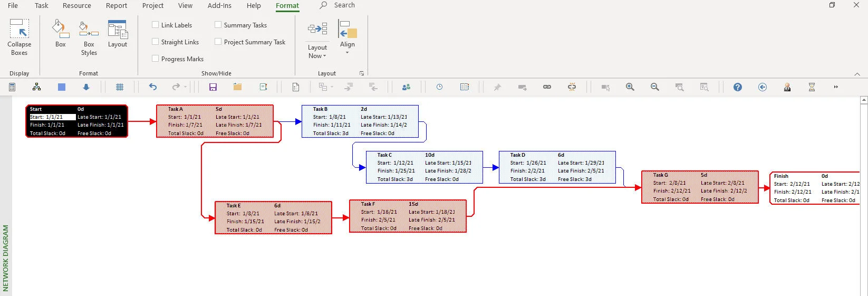Toggle the Progress Marks checkbox
The width and height of the screenshot is (868, 296).
click(156, 59)
